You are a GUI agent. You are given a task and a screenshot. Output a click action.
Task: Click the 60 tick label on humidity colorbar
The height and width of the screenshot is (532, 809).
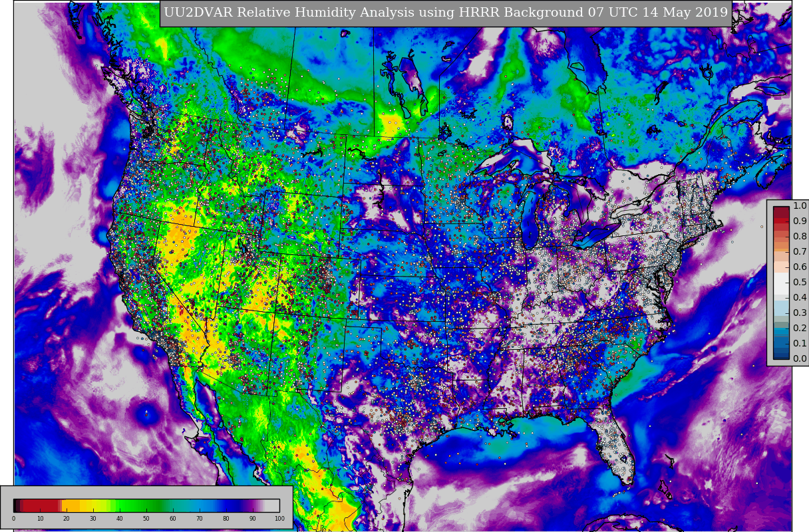pos(173,519)
